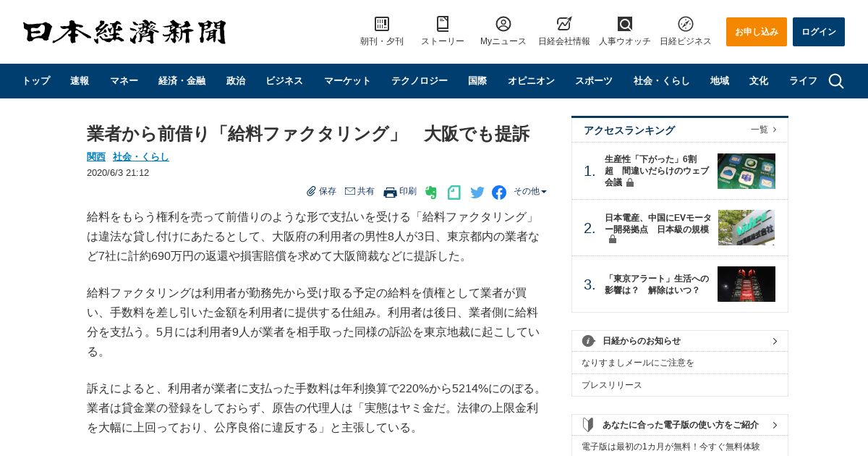
Task: Open the 日経会社情報 chart icon
Action: click(564, 24)
